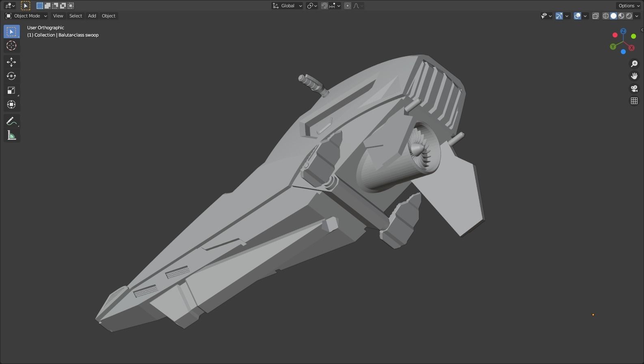Toggle snapping with the magnet icon

coord(324,6)
